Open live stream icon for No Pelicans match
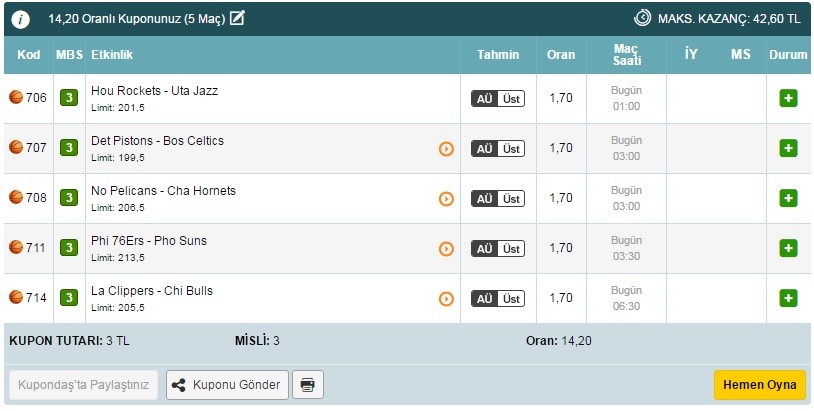This screenshot has height=411, width=814. [x=446, y=199]
